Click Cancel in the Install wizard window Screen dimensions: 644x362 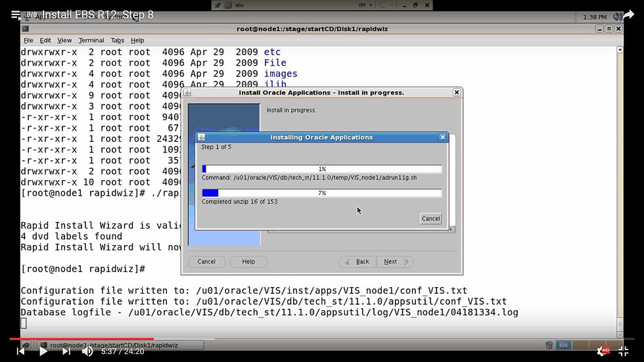tap(206, 261)
